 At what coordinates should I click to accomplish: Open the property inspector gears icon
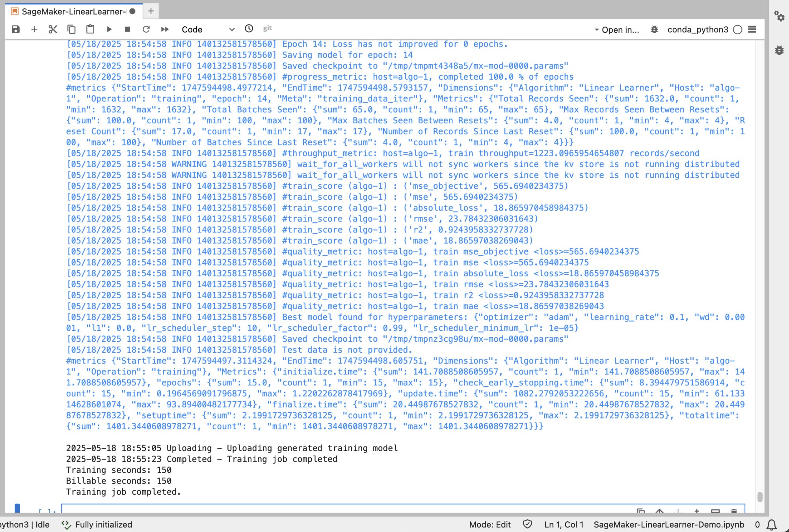pyautogui.click(x=779, y=16)
